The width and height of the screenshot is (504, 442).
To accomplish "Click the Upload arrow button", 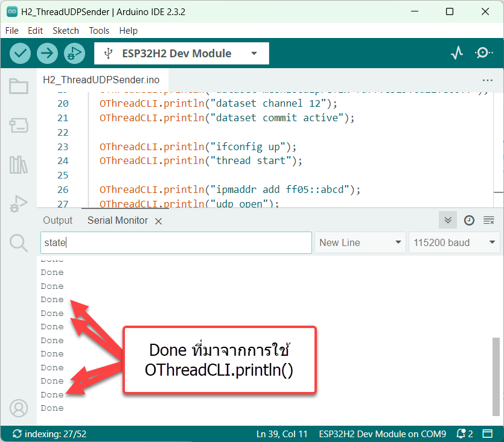I will pos(47,53).
